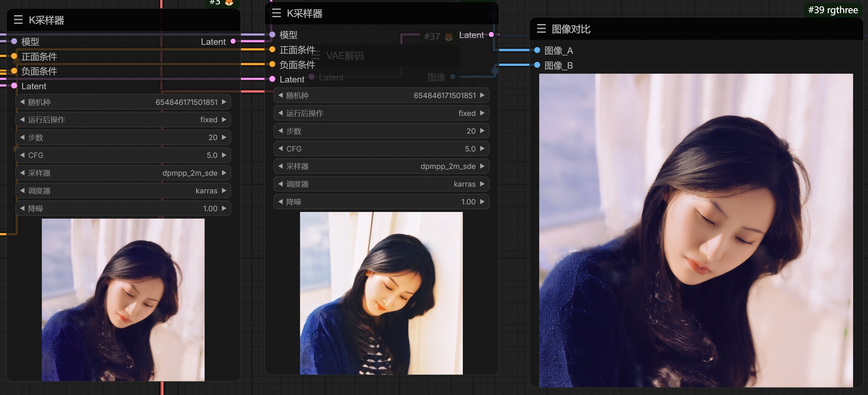The image size is (868, 395).
Task: Click Latent input port on left K采样器
Action: [x=14, y=86]
